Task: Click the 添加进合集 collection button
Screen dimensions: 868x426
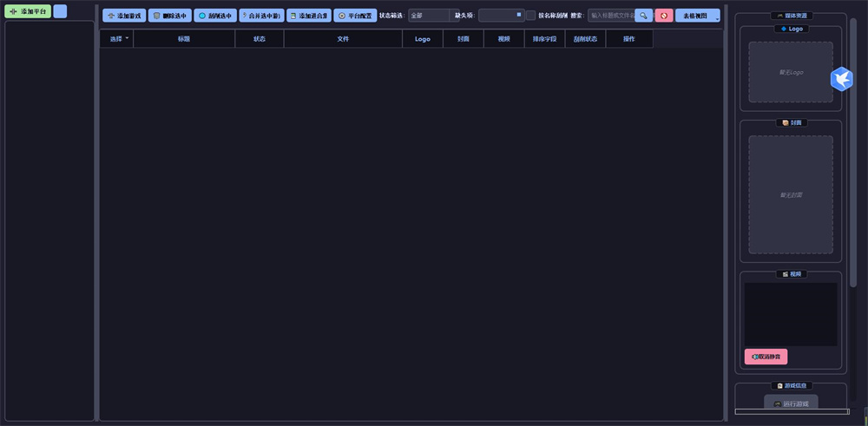Action: point(309,16)
